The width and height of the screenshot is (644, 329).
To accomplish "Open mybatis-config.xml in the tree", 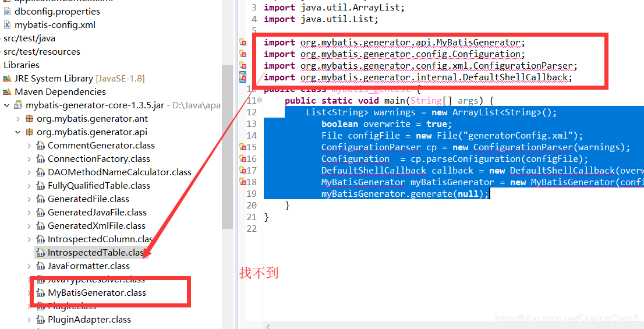I will click(55, 25).
